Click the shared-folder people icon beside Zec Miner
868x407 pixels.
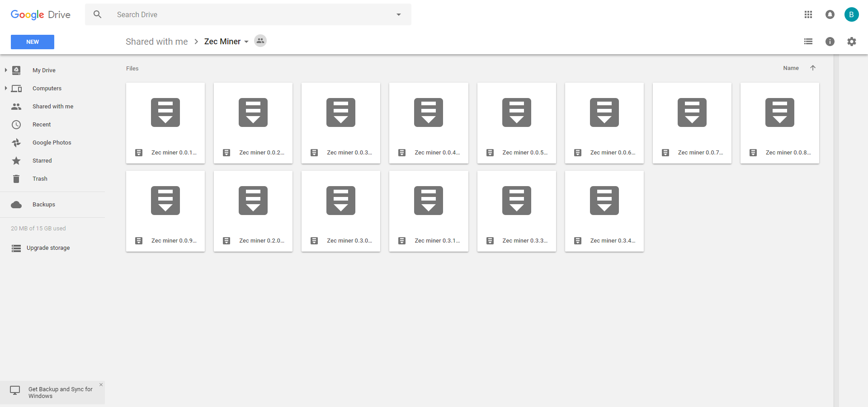point(260,41)
